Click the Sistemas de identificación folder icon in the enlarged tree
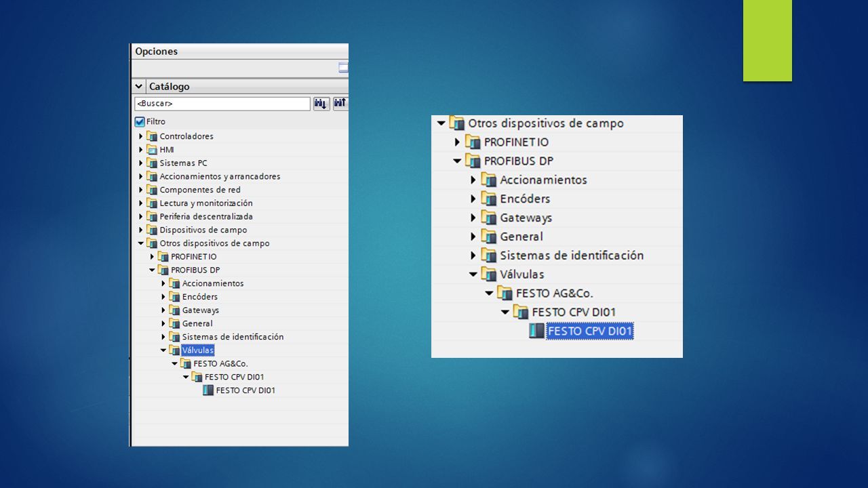Image resolution: width=868 pixels, height=488 pixels. click(x=489, y=256)
